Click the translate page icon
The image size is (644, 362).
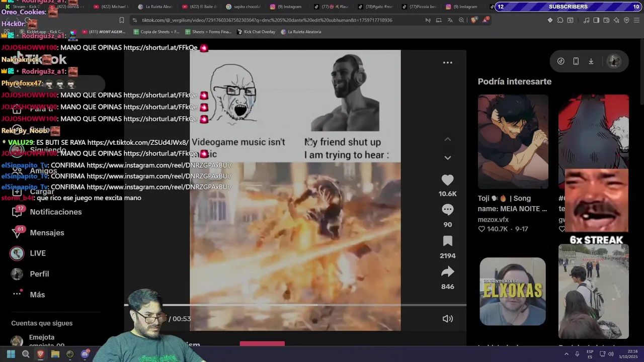point(450,20)
